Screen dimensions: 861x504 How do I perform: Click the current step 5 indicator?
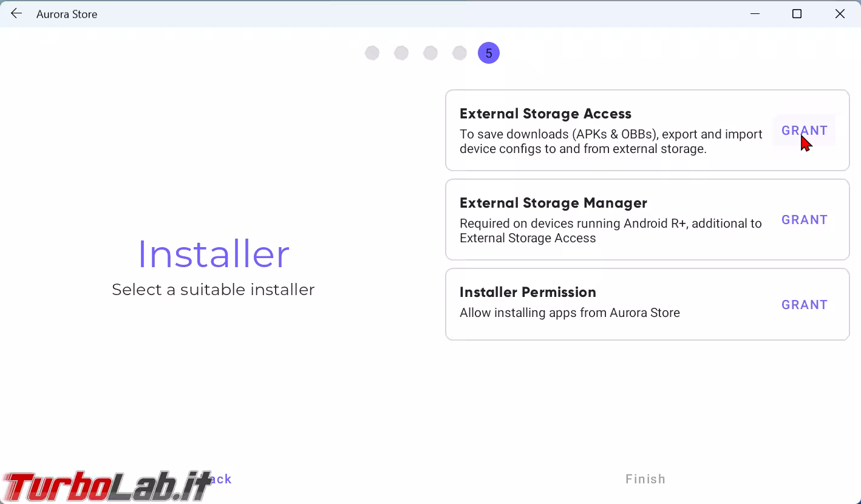[x=489, y=53]
